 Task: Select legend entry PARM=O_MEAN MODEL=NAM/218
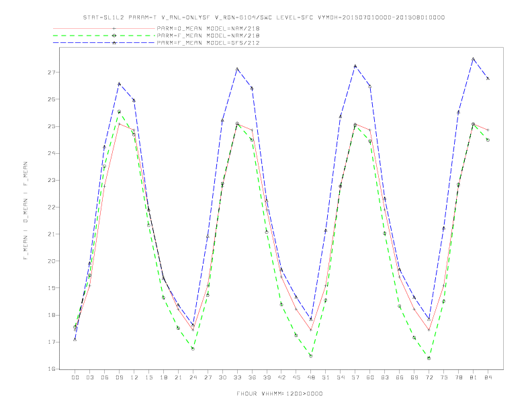pos(208,28)
